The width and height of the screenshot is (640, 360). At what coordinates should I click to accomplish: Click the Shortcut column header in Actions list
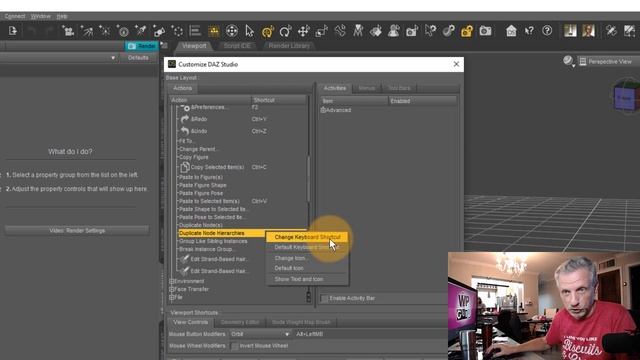click(279, 100)
